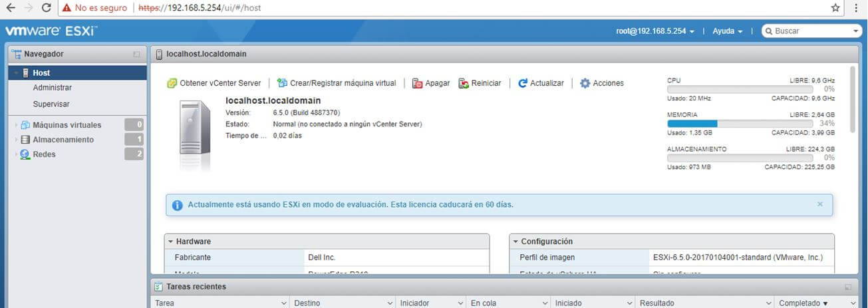Open Acciones menu
The image size is (868, 308).
tap(602, 83)
